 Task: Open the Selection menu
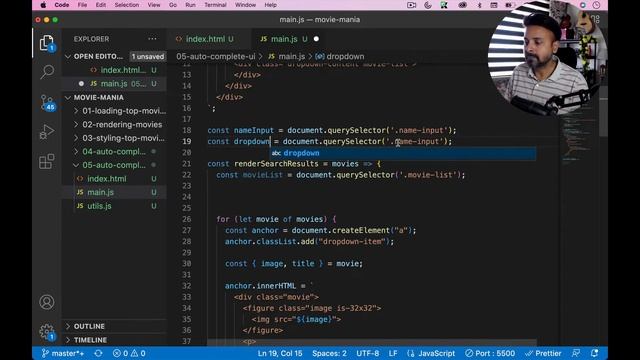point(127,5)
